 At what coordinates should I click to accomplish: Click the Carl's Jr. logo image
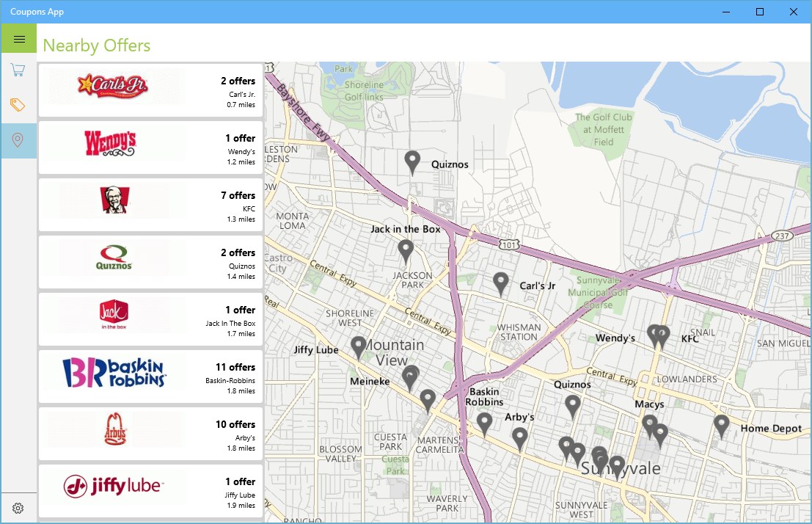(x=114, y=86)
